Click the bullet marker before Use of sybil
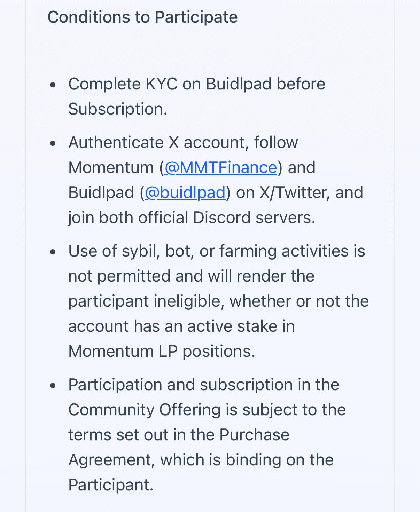The height and width of the screenshot is (512, 420). [53, 252]
